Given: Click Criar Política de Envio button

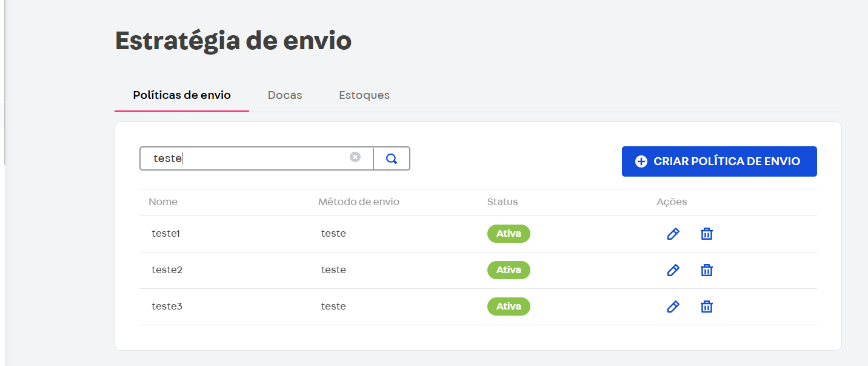Looking at the screenshot, I should 719,161.
